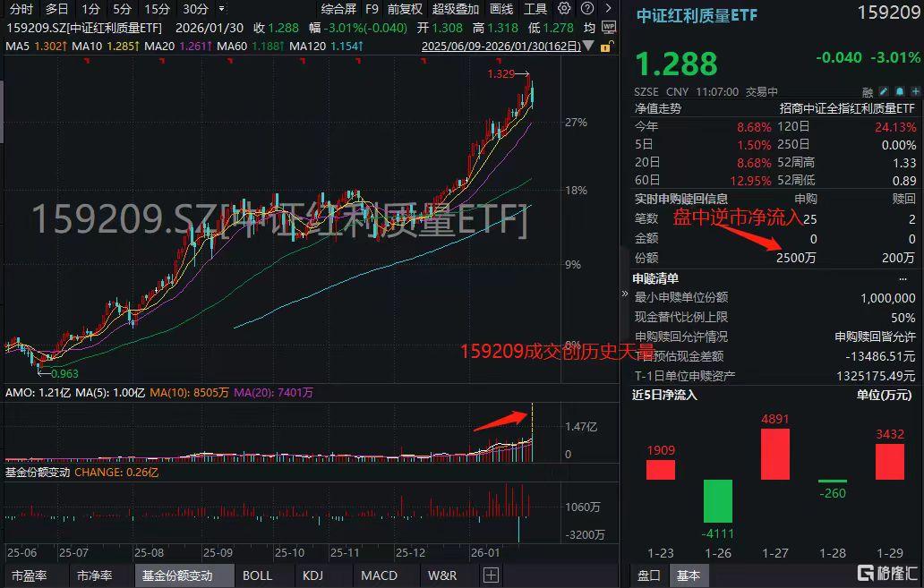
Task: Open 工具 tools menu
Action: 535,9
